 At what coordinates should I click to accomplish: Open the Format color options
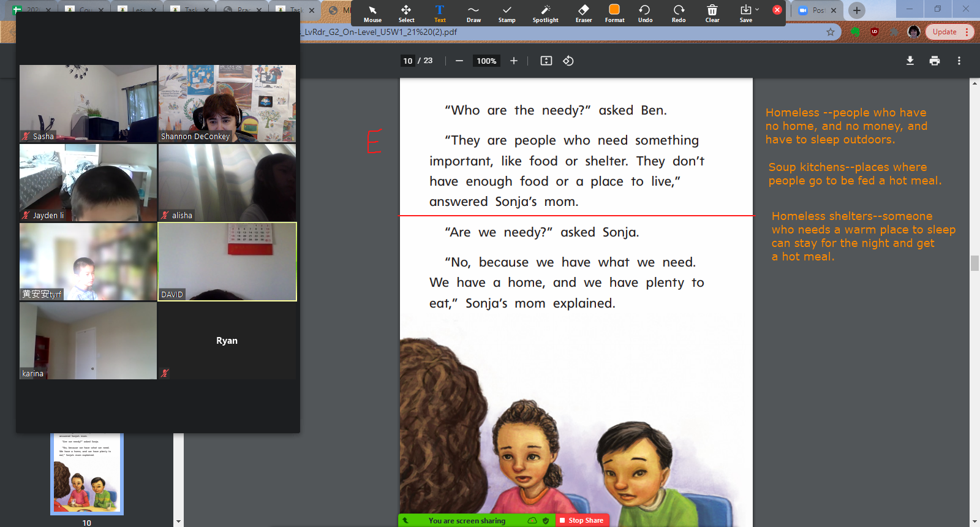point(614,13)
